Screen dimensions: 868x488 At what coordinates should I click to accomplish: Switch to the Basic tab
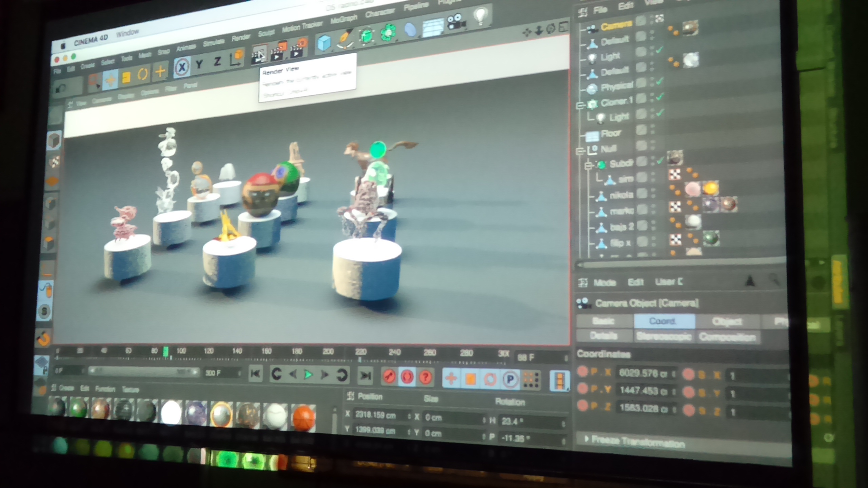click(x=604, y=321)
